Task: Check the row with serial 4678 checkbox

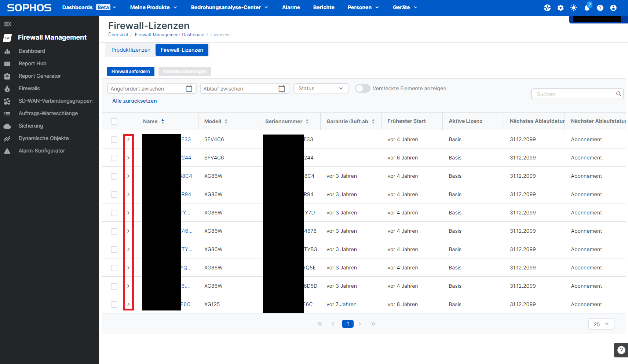Action: tap(114, 231)
